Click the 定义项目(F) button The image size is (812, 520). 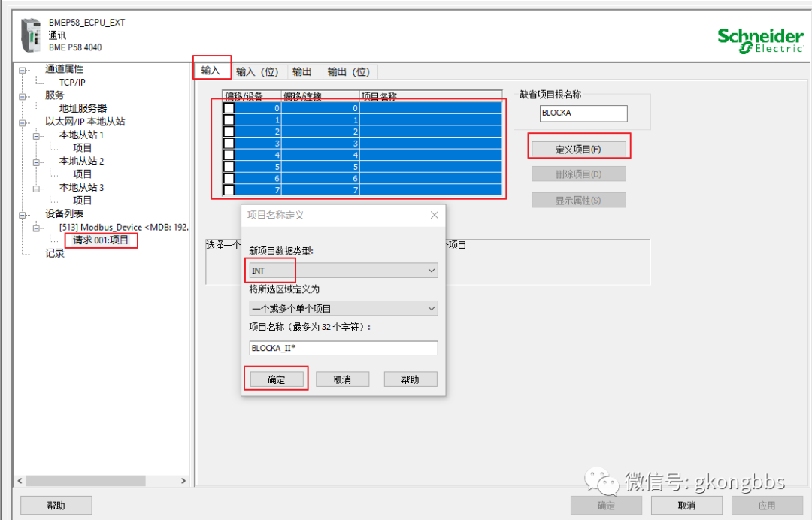click(578, 149)
